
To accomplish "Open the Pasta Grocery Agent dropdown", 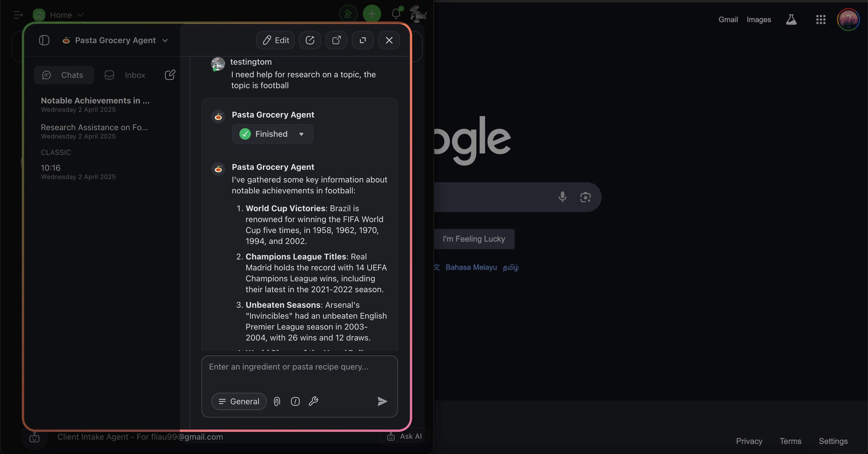I will (x=115, y=40).
